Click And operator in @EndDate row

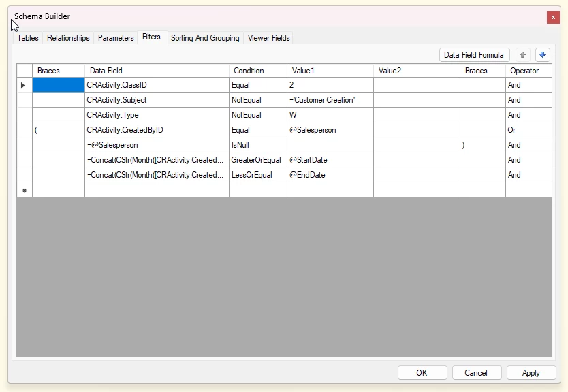[x=528, y=175]
